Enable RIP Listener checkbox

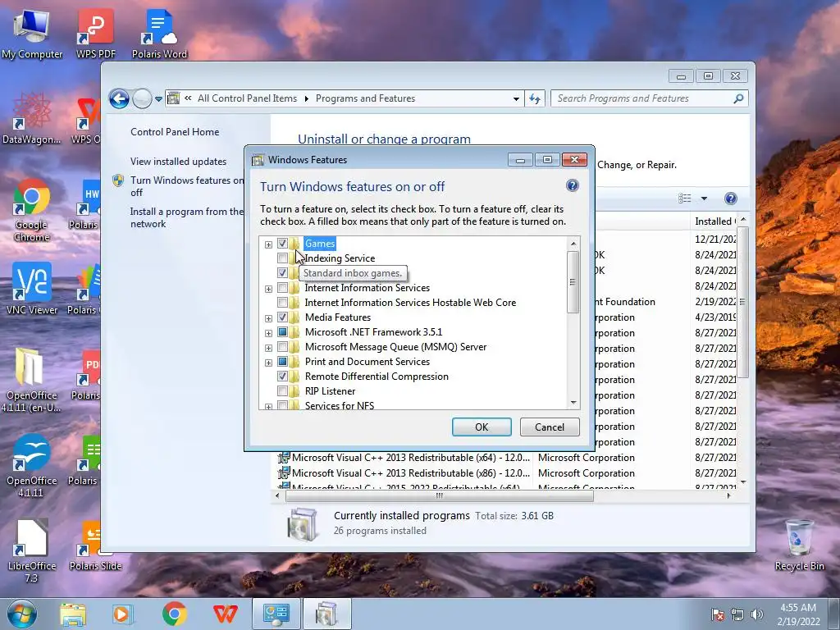click(x=282, y=391)
